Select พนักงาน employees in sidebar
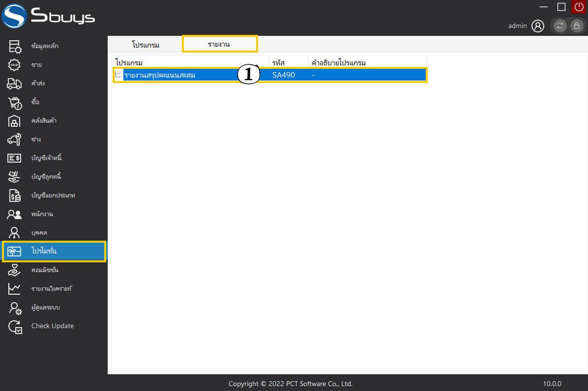588x391 pixels. pyautogui.click(x=42, y=214)
